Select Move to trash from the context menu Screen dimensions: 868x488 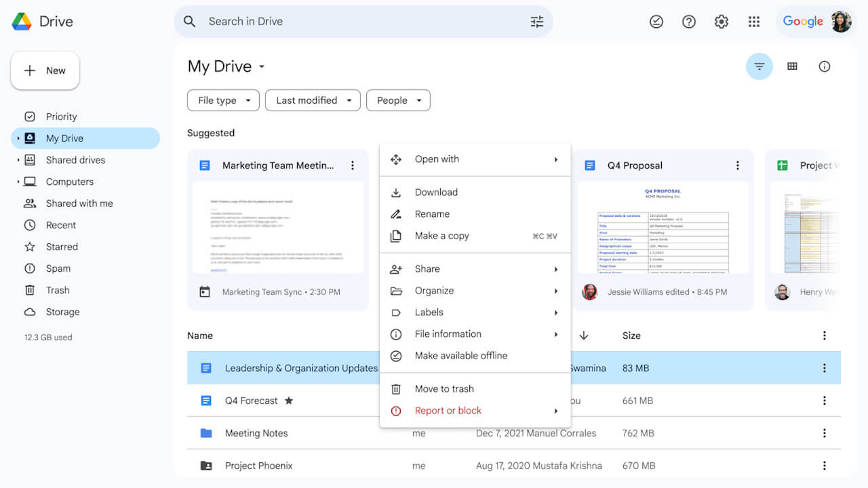pyautogui.click(x=444, y=388)
